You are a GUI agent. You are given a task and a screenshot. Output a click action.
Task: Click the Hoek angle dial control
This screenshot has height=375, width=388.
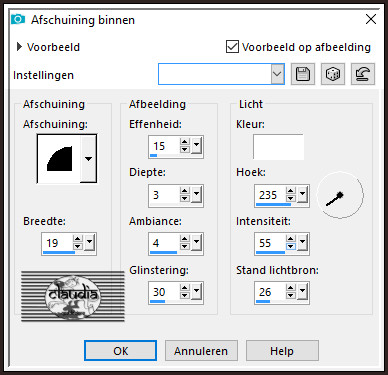(x=340, y=195)
